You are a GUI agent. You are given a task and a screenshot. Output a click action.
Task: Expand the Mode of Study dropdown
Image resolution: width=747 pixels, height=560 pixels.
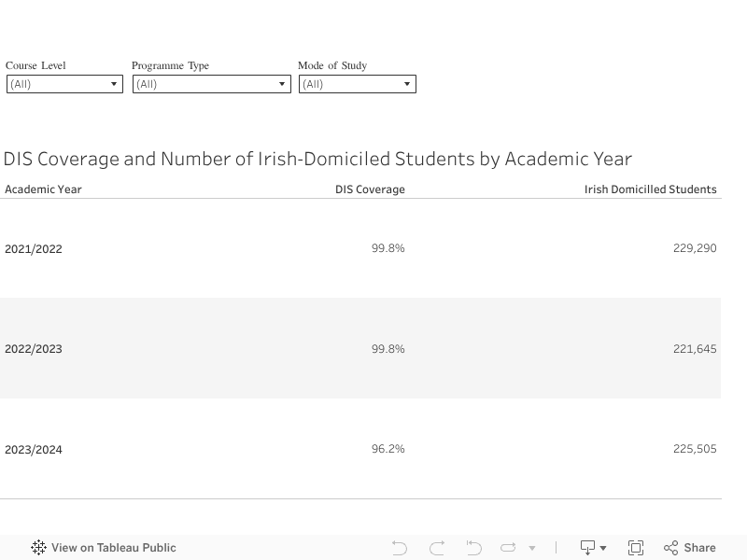coord(357,84)
